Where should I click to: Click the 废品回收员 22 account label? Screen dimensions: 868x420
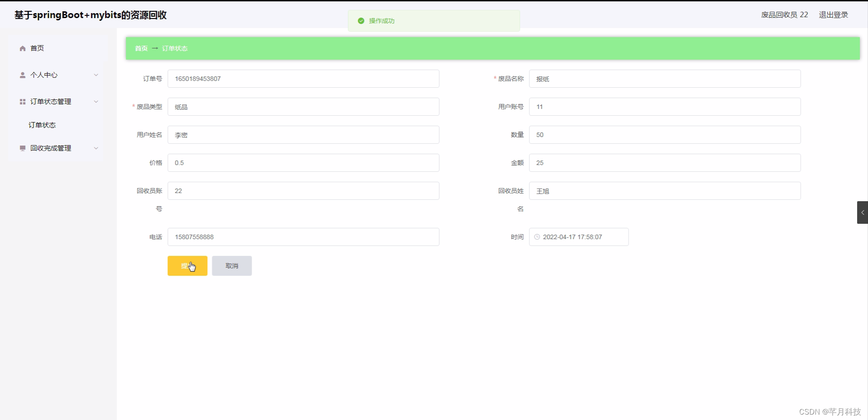pos(784,14)
